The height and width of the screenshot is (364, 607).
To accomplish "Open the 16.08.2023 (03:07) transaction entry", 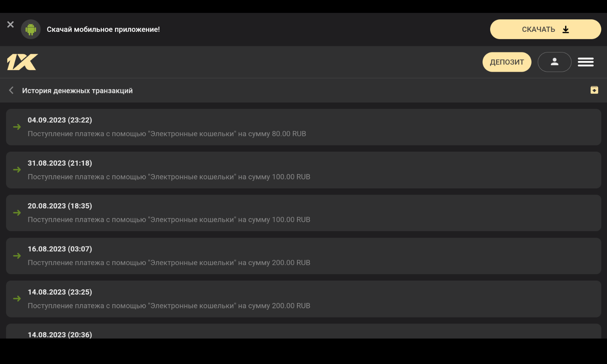I will tap(303, 256).
